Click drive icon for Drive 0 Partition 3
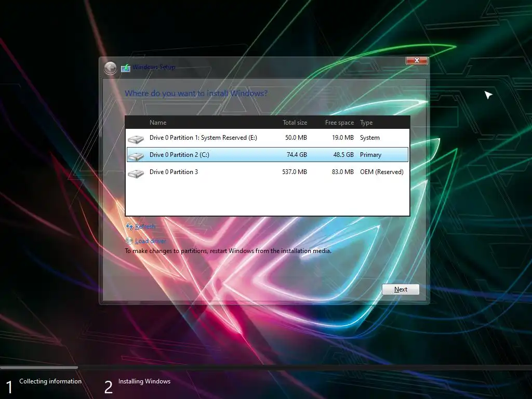 point(136,173)
